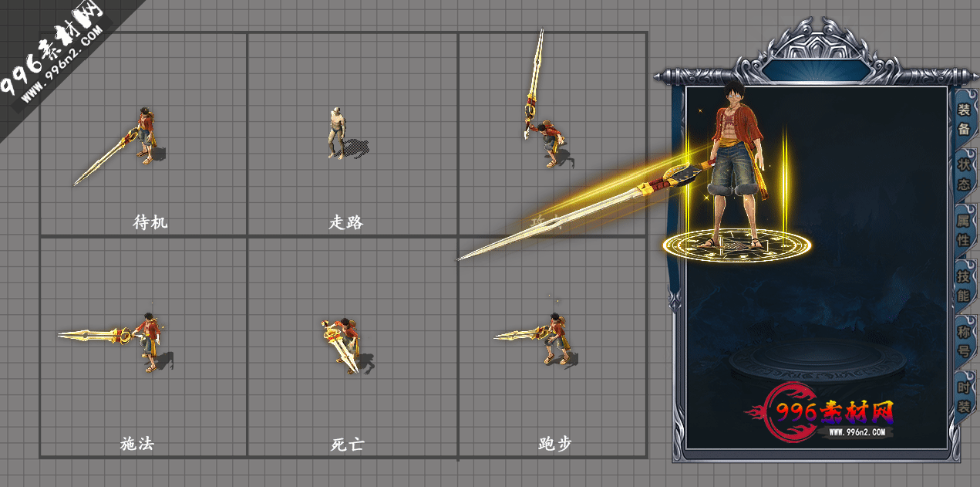The width and height of the screenshot is (980, 487).
Task: Click the 跑步 label text
Action: pyautogui.click(x=555, y=444)
